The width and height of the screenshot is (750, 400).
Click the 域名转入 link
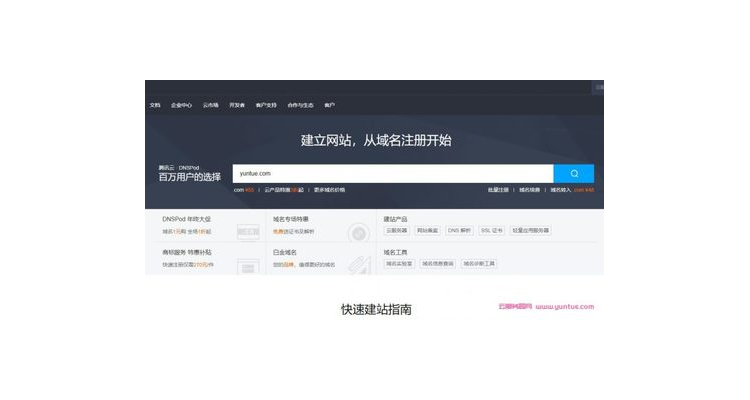point(561,190)
